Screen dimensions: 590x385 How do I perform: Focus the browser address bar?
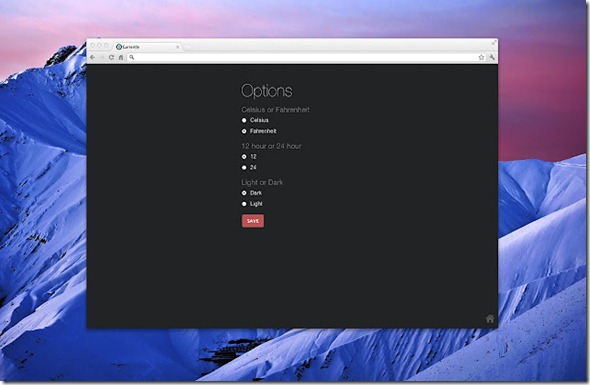pos(307,57)
